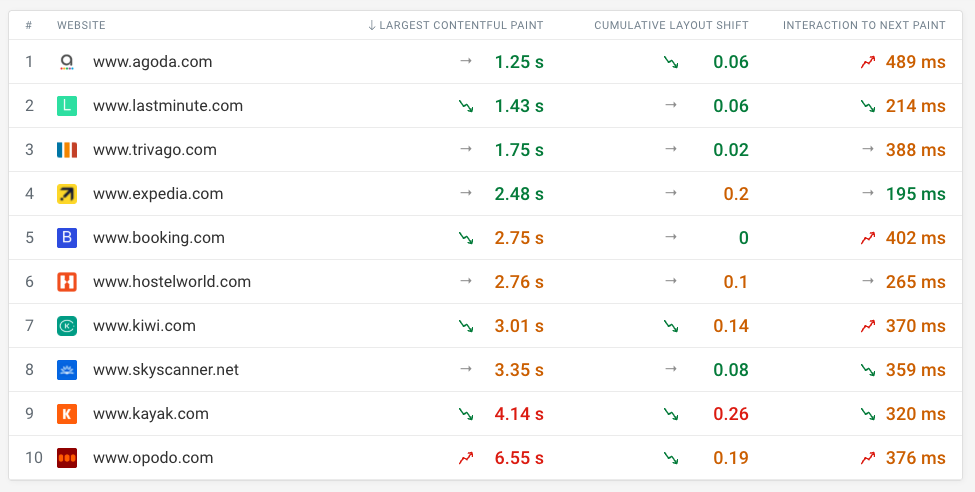
Task: Click rank number 10 in the table
Action: point(34,458)
